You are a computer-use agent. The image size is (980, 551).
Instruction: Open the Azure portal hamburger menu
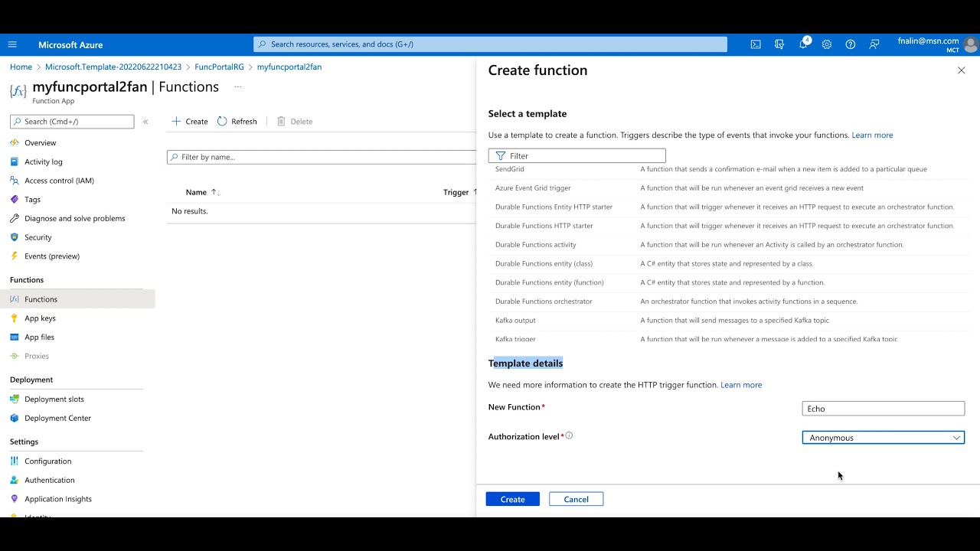12,44
